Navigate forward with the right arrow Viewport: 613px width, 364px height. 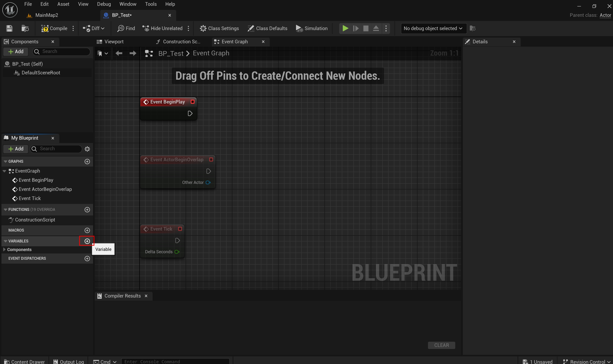pyautogui.click(x=133, y=53)
